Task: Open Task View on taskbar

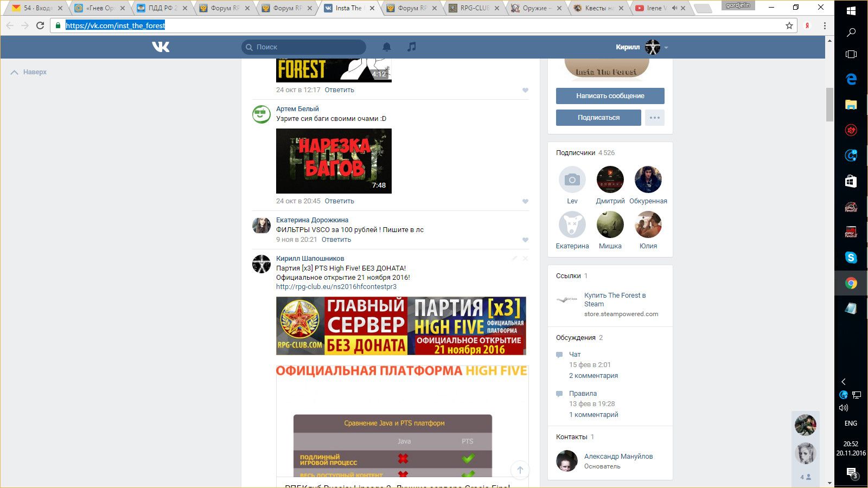Action: [x=851, y=54]
